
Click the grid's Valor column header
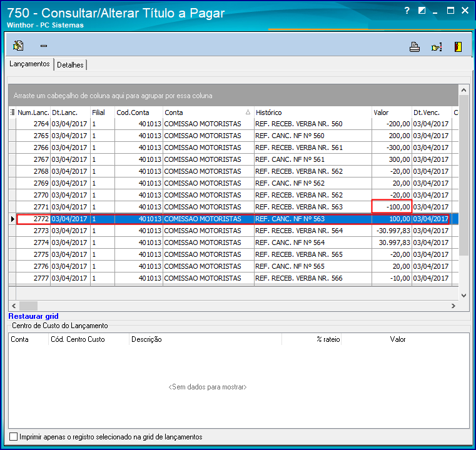(392, 112)
